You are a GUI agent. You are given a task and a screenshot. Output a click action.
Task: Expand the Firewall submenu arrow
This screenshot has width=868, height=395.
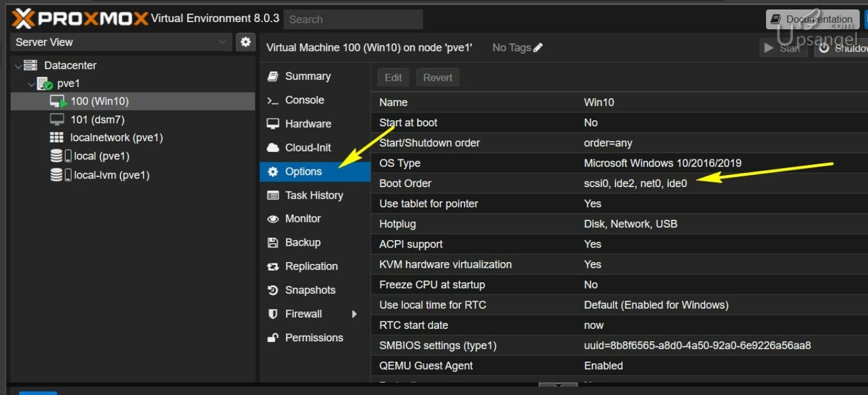click(x=355, y=314)
